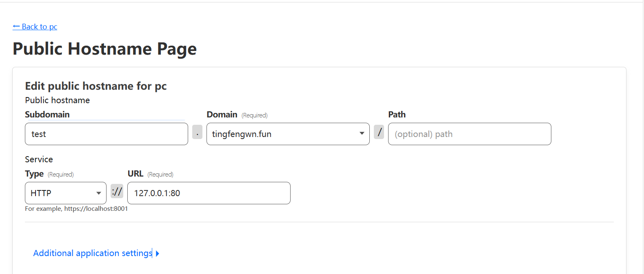Click the Domain (Required) label
The height and width of the screenshot is (274, 644).
click(x=237, y=115)
